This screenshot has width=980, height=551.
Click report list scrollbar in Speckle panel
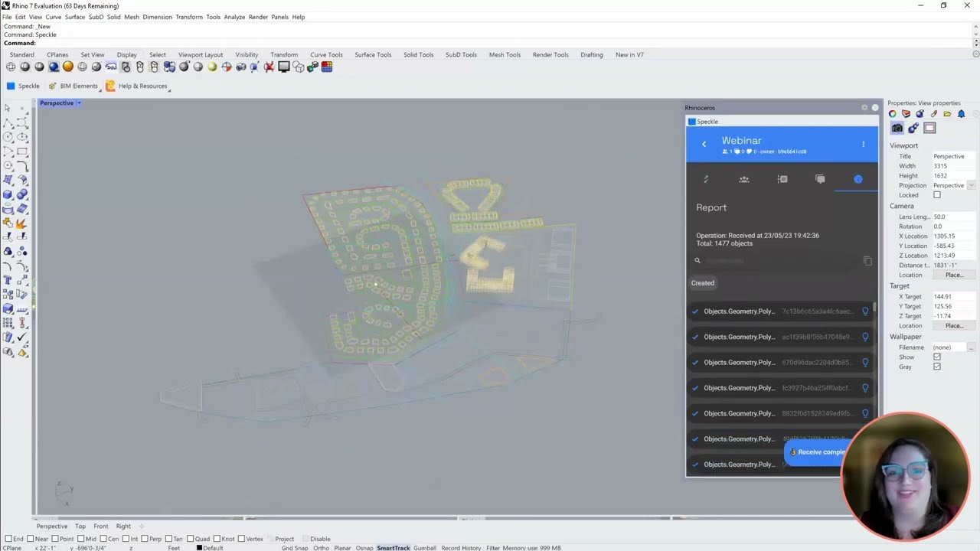tap(874, 306)
